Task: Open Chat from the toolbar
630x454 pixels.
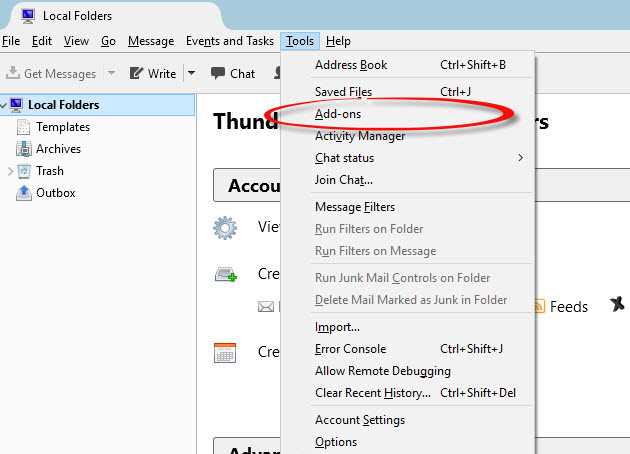Action: coord(232,73)
